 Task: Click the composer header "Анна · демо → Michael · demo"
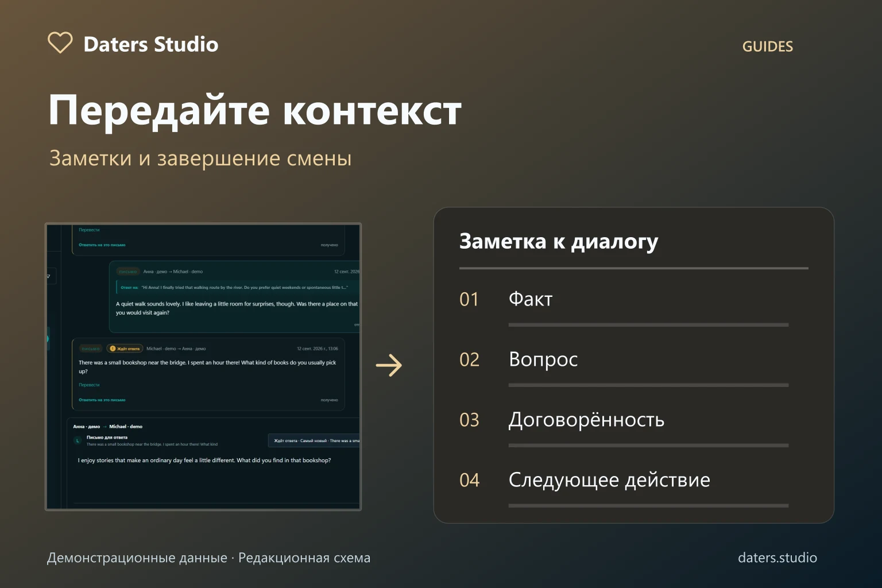[x=108, y=427]
